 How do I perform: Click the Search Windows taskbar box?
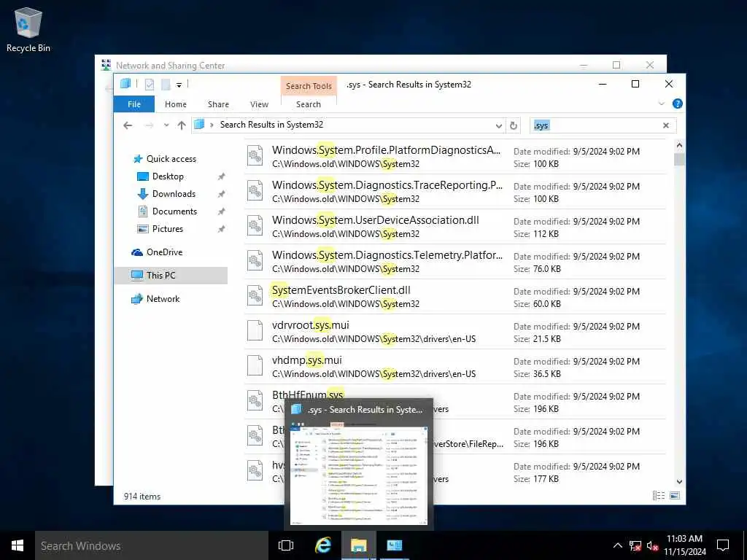point(152,545)
